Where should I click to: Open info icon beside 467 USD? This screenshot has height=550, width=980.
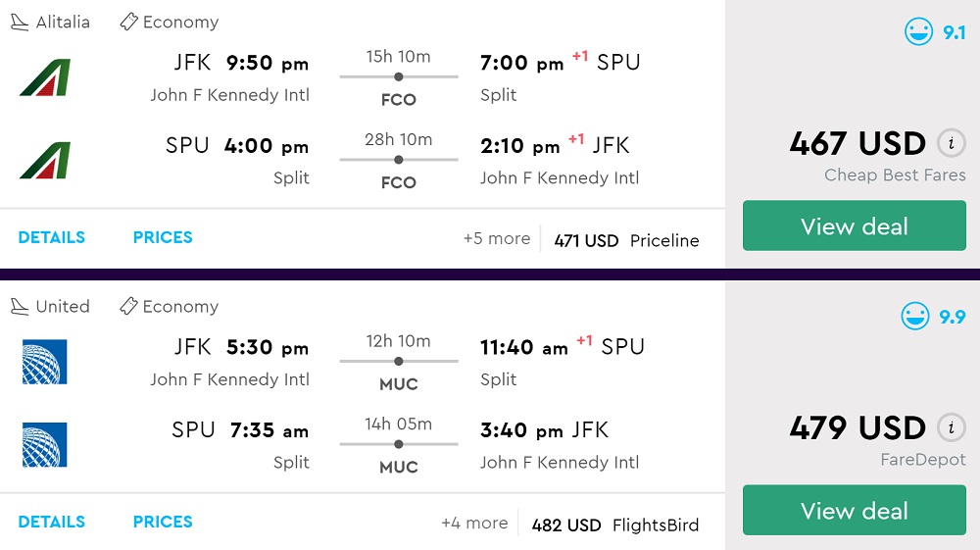pyautogui.click(x=950, y=144)
